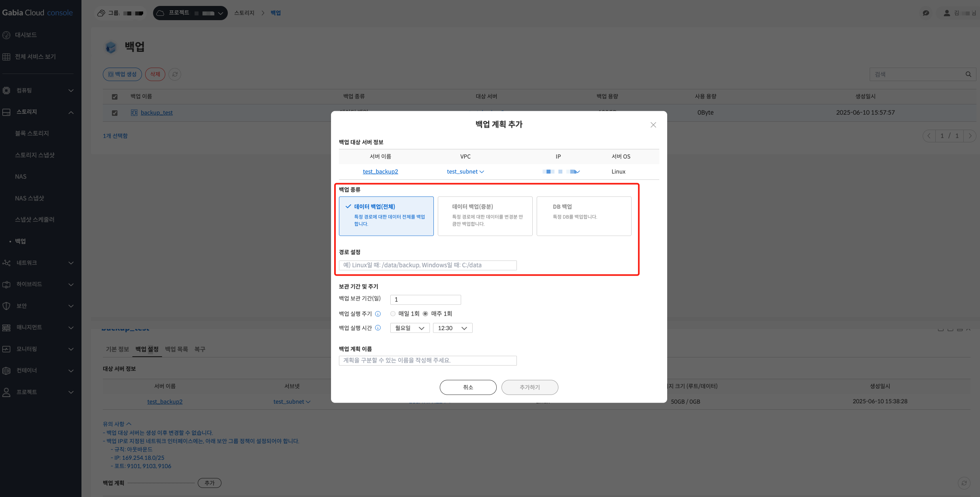980x497 pixels.
Task: Click the 취소 button
Action: (468, 387)
